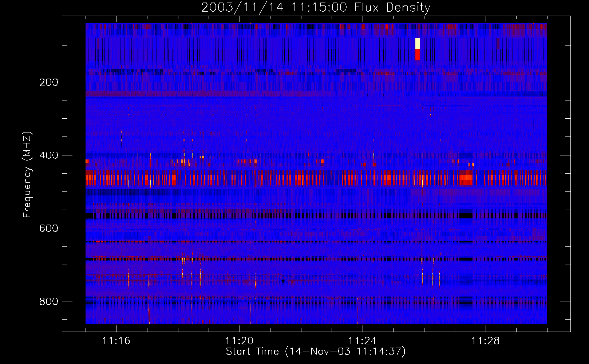
Task: Click the 11:28 time tick label
Action: click(486, 341)
